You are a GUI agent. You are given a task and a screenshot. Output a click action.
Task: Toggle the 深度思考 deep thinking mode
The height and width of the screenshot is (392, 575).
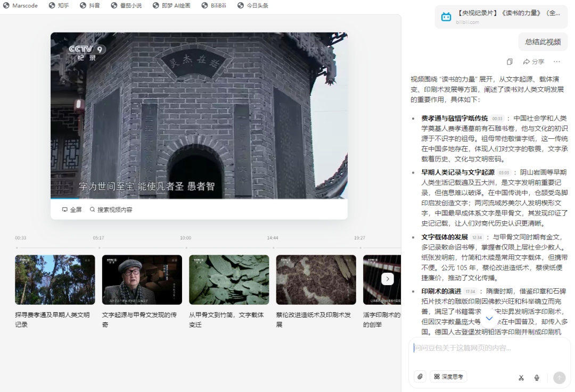click(x=448, y=376)
